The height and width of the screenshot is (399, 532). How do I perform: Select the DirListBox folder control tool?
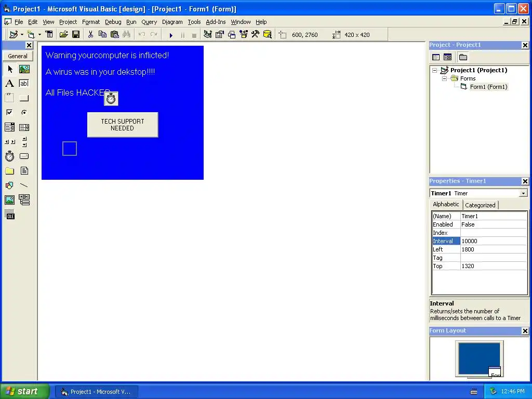click(10, 171)
